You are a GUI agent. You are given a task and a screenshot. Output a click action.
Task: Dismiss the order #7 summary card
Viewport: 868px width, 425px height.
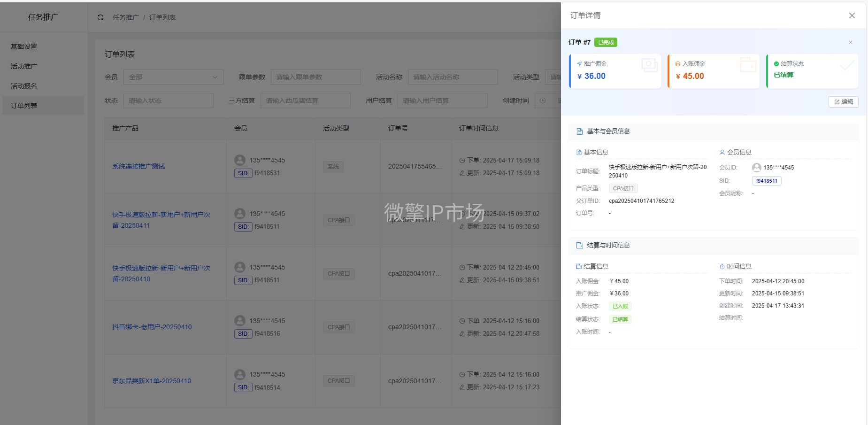(x=850, y=42)
